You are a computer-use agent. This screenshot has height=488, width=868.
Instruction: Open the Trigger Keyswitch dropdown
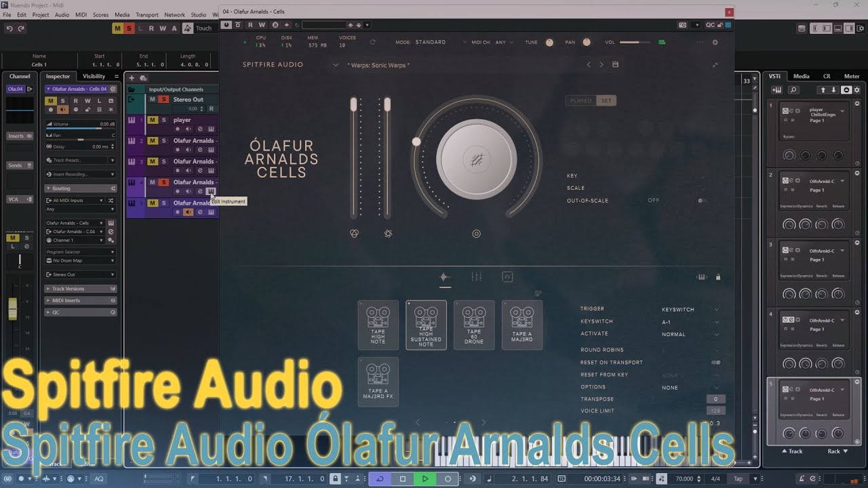coord(690,310)
